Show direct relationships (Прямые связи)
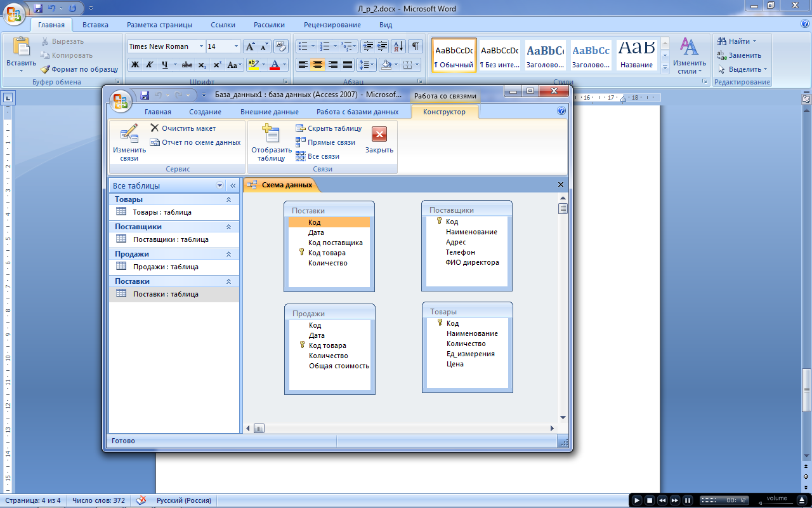Image resolution: width=812 pixels, height=508 pixels. click(325, 142)
